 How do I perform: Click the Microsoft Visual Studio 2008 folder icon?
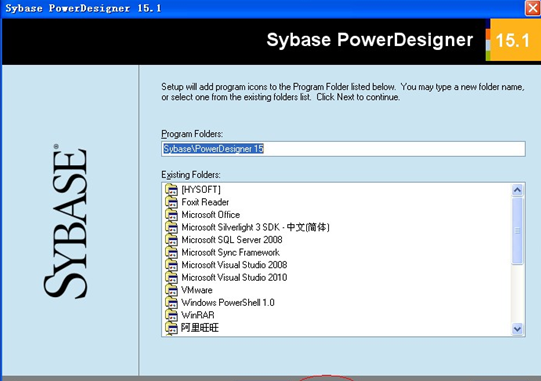[x=171, y=265]
